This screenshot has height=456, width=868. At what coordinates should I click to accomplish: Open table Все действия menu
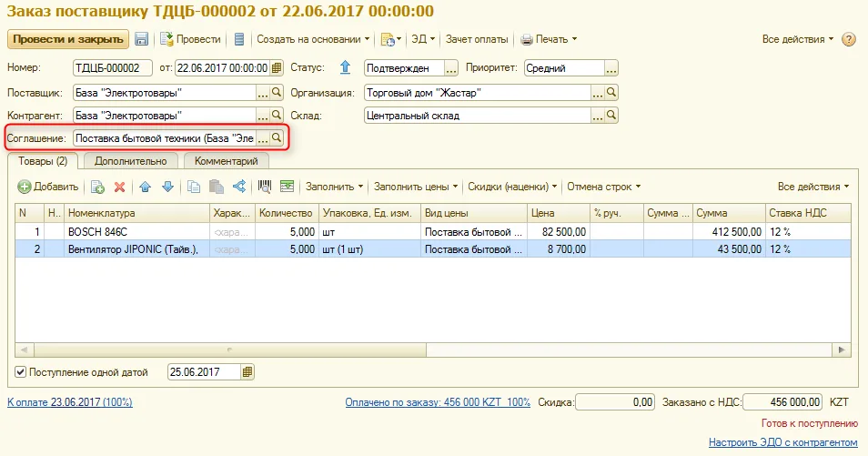coord(812,187)
